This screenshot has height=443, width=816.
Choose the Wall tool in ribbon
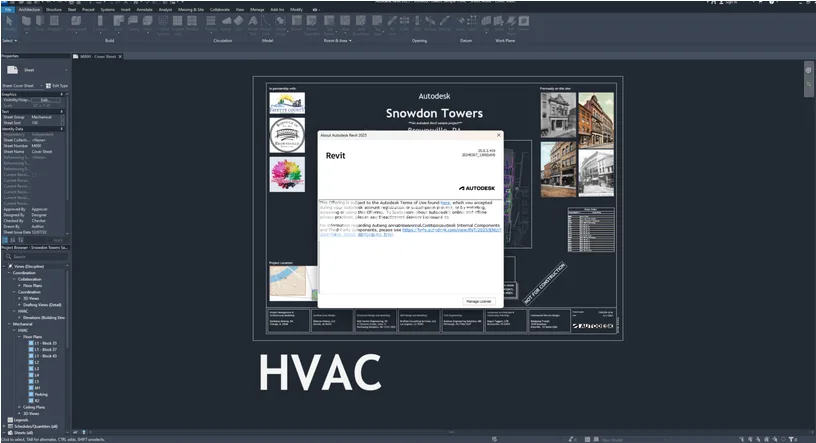27,22
